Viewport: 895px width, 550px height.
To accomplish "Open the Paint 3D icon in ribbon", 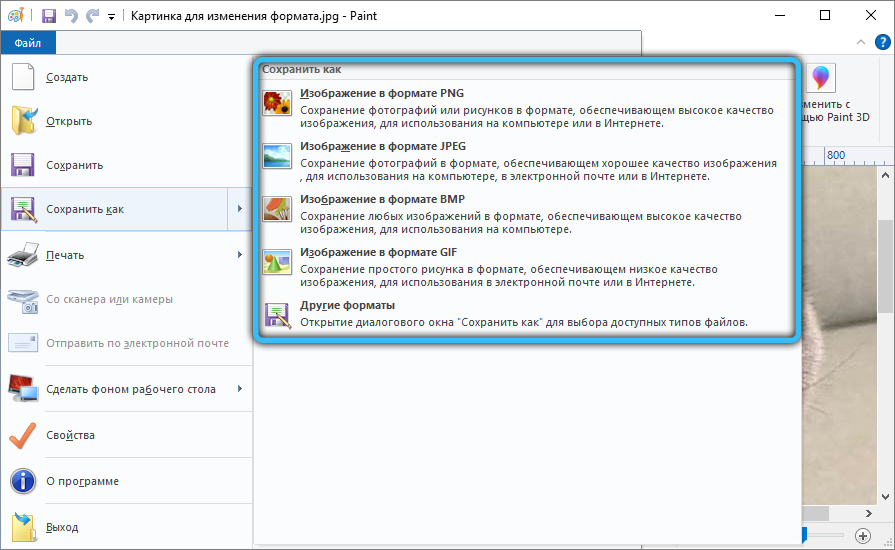I will [821, 79].
